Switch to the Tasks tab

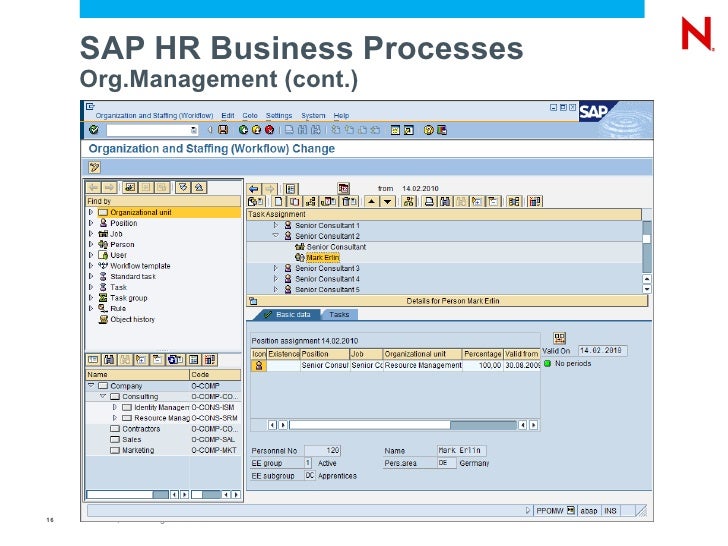339,315
